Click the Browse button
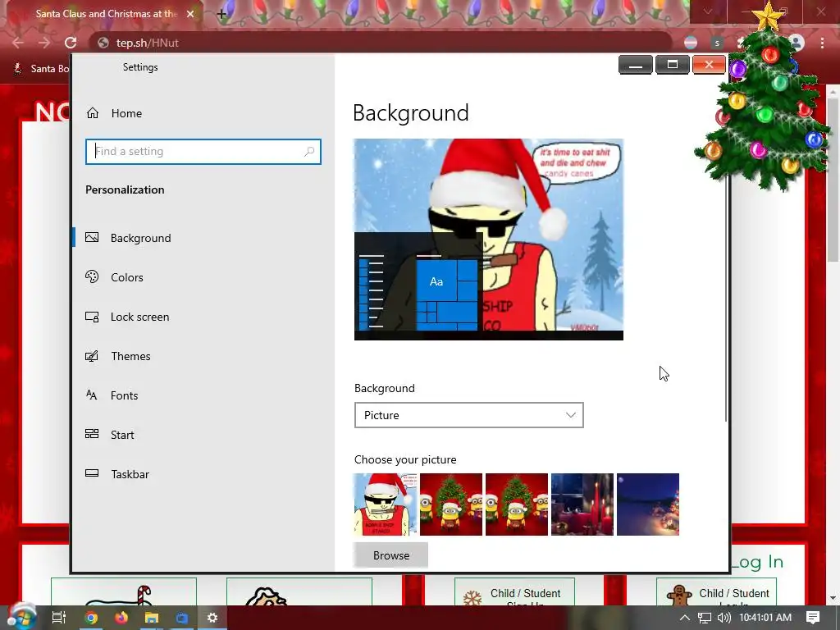Viewport: 840px width, 630px height. 391,555
